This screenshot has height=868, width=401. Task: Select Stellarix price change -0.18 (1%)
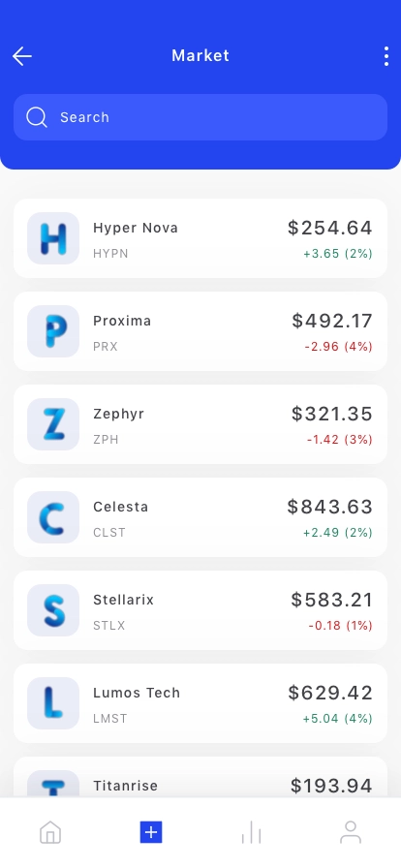tap(340, 626)
